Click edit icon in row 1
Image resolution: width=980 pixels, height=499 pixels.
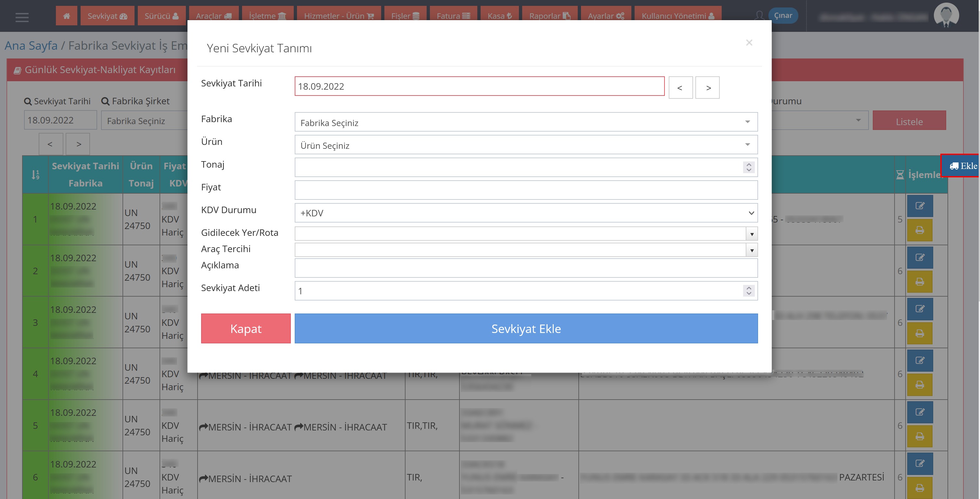(920, 206)
